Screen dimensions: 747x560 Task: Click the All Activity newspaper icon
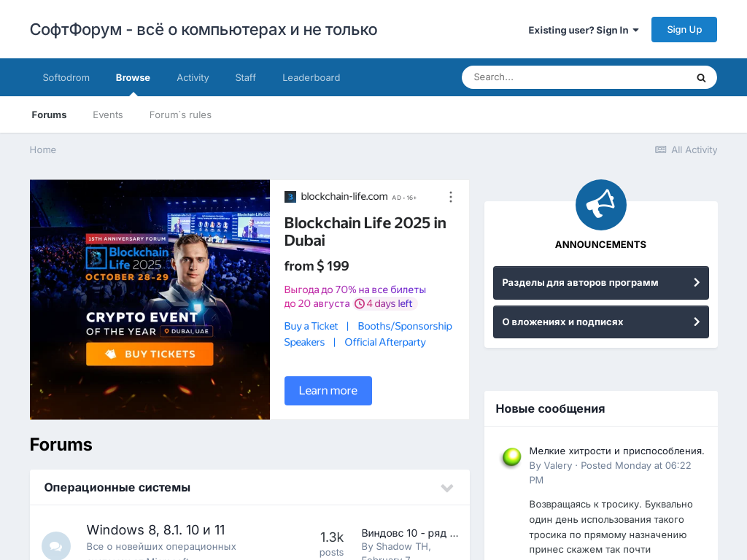pyautogui.click(x=660, y=150)
